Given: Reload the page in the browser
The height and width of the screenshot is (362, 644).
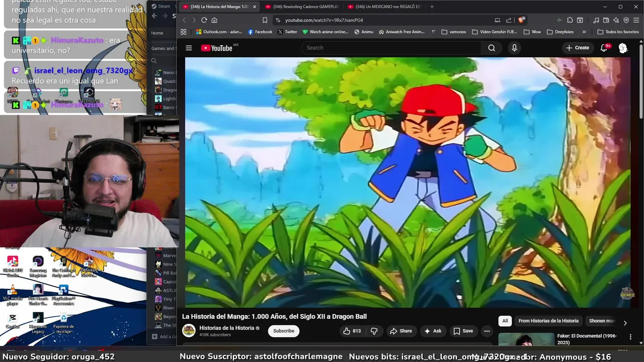Looking at the screenshot, I should tap(204, 20).
